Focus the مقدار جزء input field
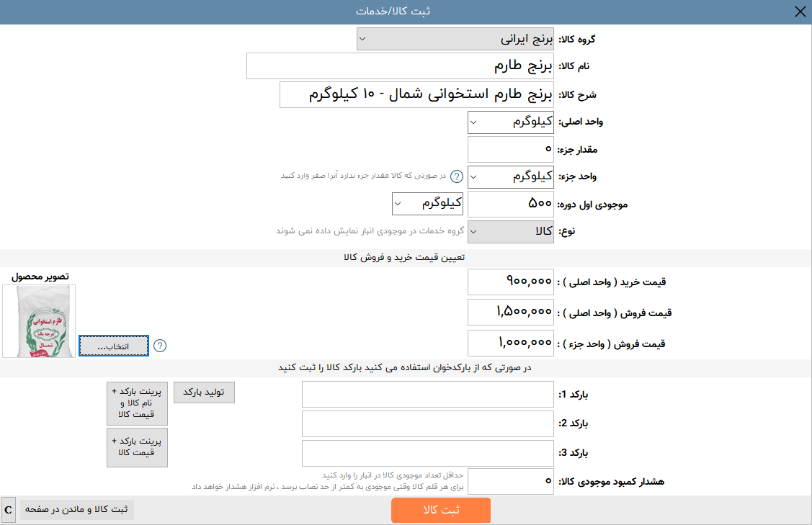812x525 pixels. click(x=511, y=150)
